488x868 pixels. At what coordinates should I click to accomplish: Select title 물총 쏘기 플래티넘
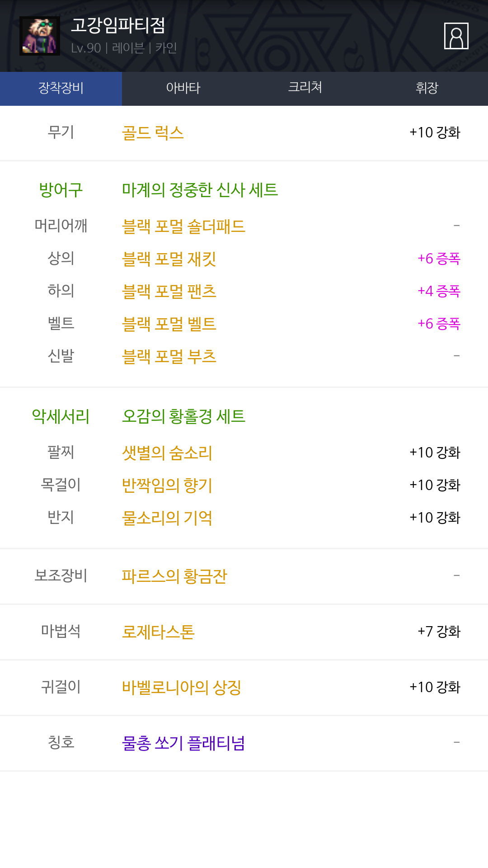(183, 743)
